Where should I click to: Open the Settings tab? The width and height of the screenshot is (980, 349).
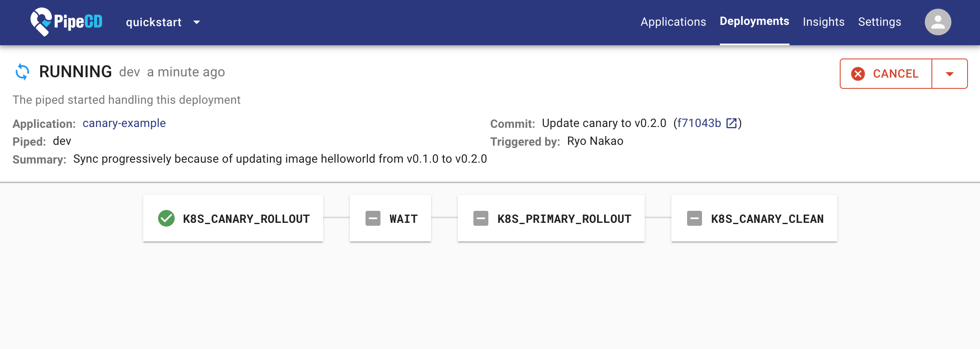point(880,22)
